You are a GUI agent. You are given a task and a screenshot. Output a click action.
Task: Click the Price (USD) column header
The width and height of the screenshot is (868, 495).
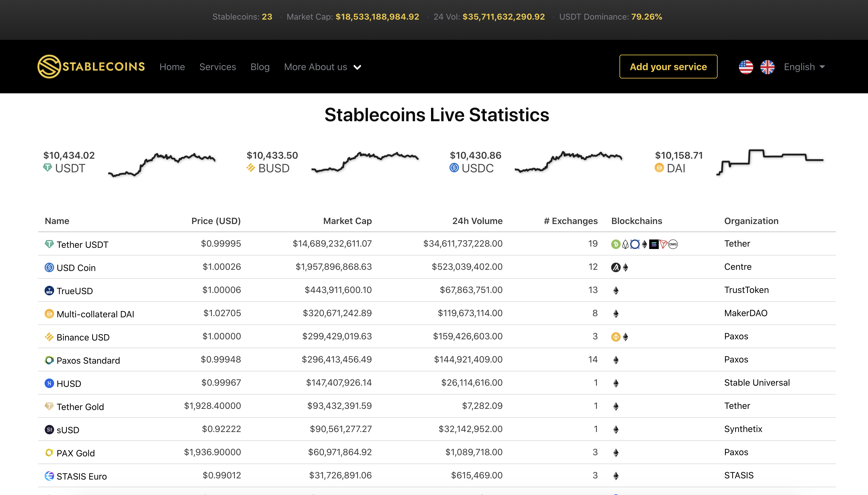[x=216, y=221]
